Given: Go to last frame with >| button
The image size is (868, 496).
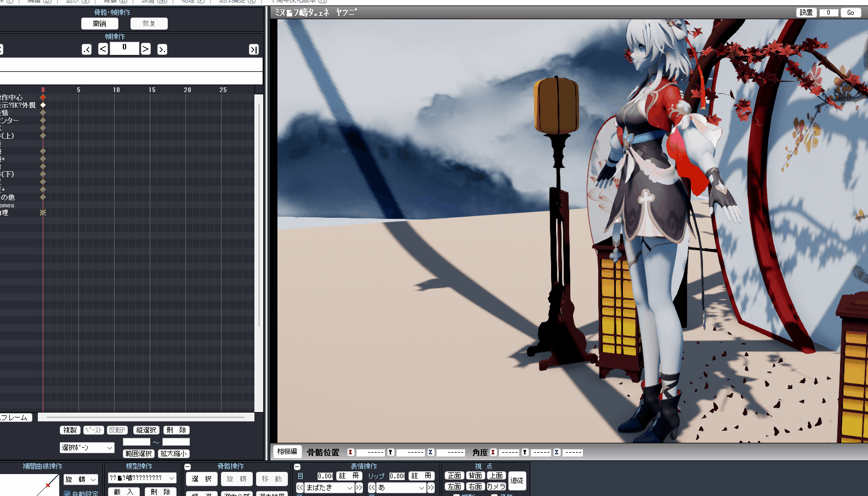Looking at the screenshot, I should (253, 49).
